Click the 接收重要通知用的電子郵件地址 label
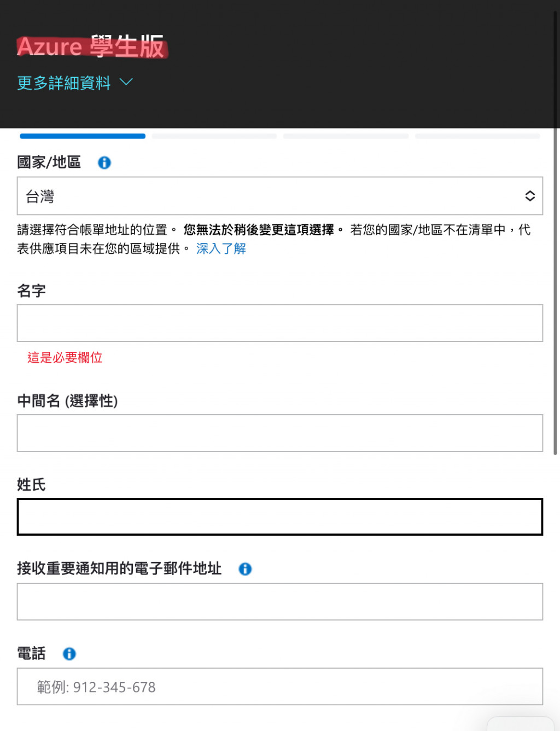 119,568
